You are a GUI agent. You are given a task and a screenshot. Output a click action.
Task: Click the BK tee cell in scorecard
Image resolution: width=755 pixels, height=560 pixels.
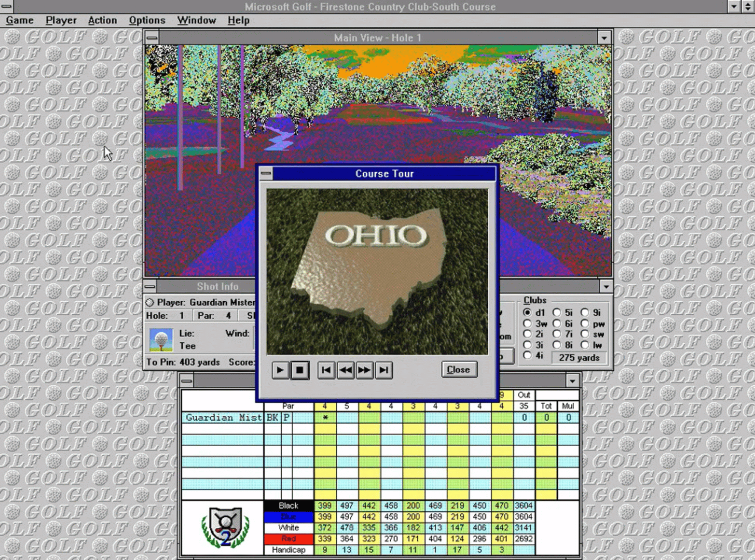[272, 417]
